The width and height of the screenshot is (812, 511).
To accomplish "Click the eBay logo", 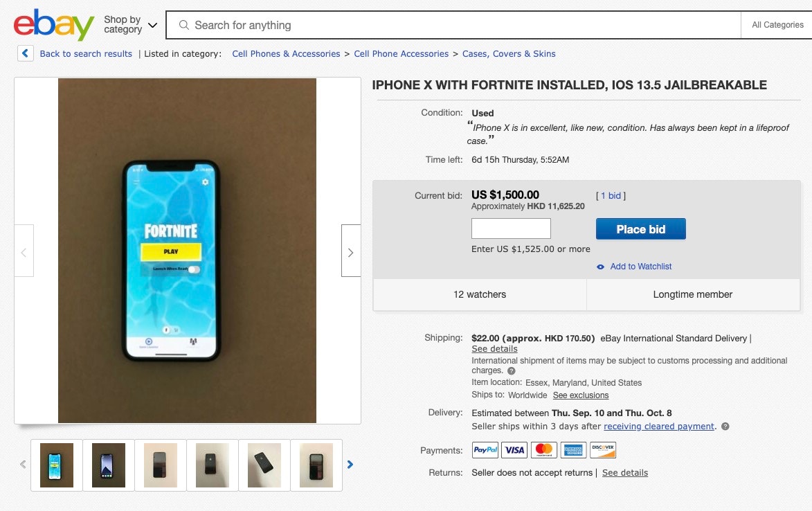I will click(54, 26).
